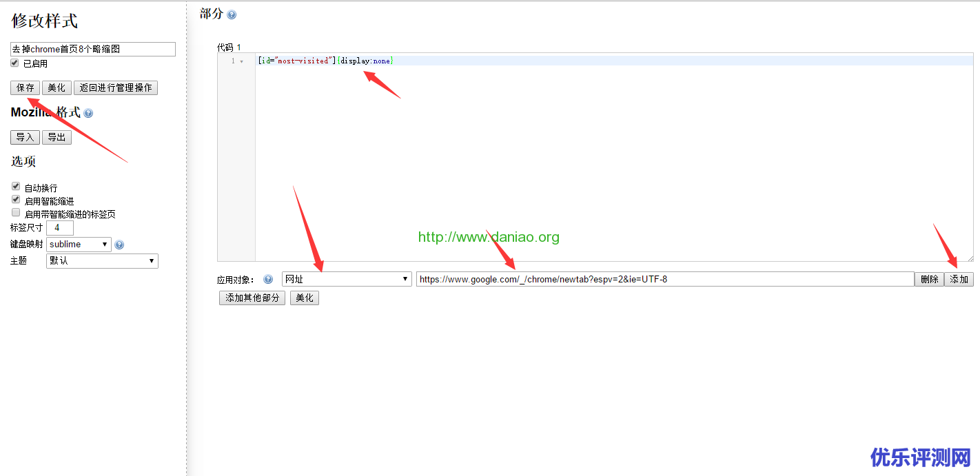Click the google newtab URL field

pos(664,279)
